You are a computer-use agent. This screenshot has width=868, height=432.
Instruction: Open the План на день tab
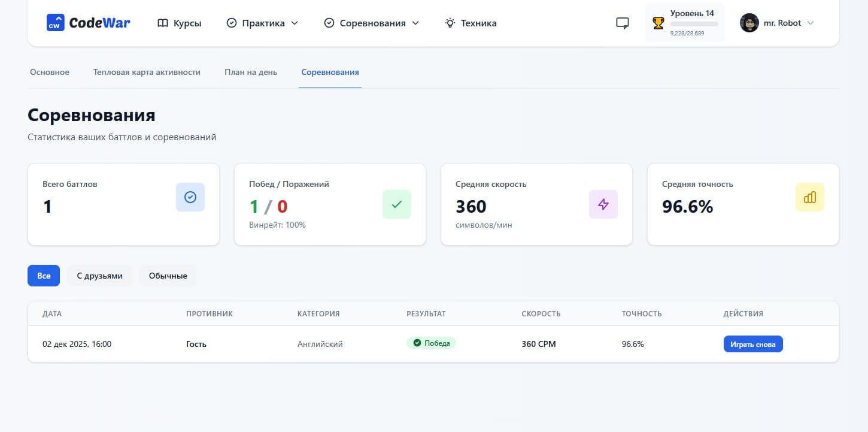coord(250,72)
